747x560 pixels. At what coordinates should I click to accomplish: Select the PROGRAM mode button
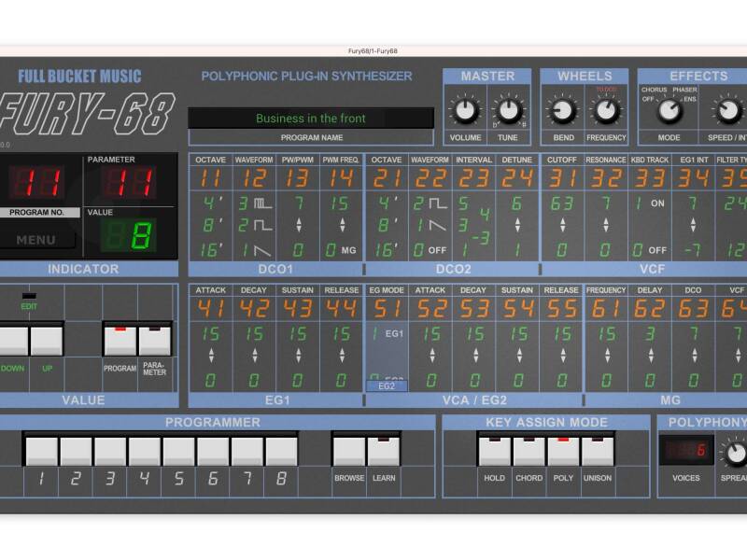[120, 341]
